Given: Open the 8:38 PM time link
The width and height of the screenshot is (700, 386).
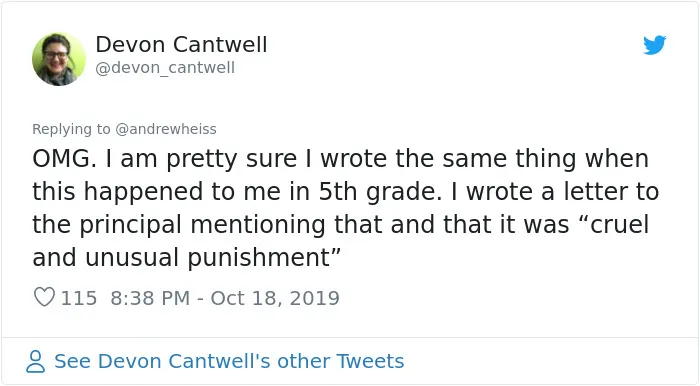Looking at the screenshot, I should [x=150, y=298].
